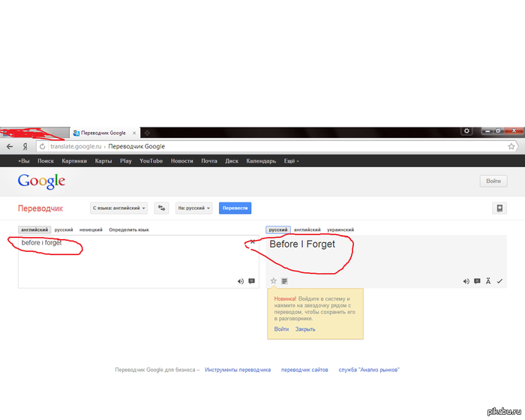Screen dimensions: 525x420
Task: Open 'служба "Анализ рынков"' footer link
Action: tap(369, 370)
